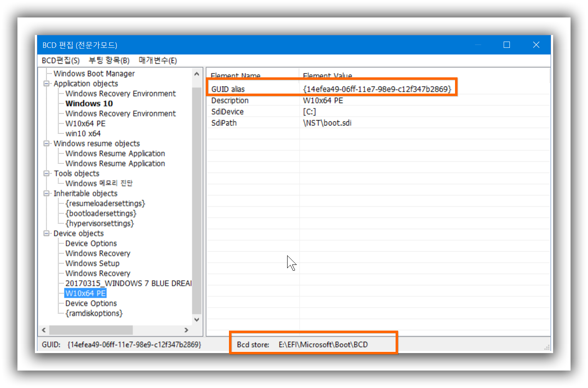Select Application objects category label
Viewport: 588px width, 388px height.
pos(86,84)
